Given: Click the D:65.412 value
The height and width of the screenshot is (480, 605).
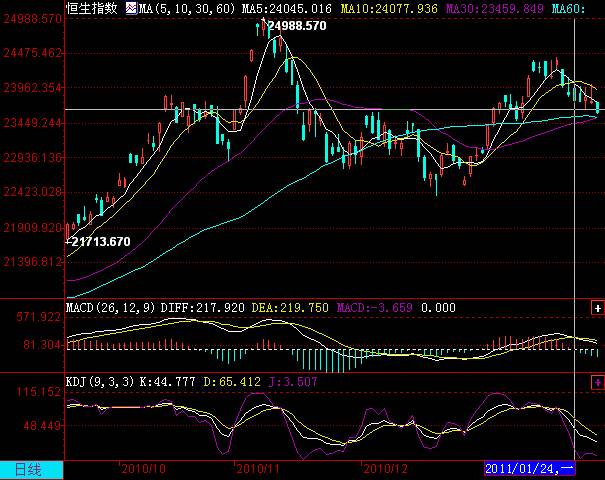Looking at the screenshot, I should point(232,382).
